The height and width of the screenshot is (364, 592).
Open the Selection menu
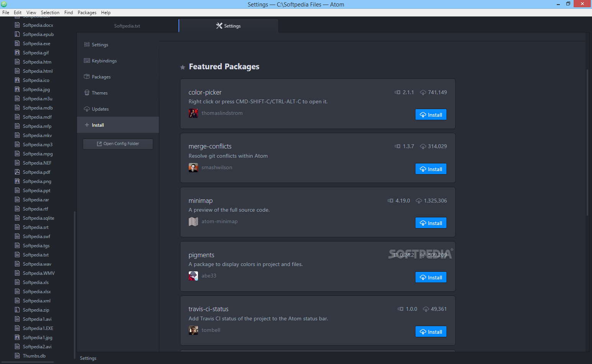click(x=50, y=13)
